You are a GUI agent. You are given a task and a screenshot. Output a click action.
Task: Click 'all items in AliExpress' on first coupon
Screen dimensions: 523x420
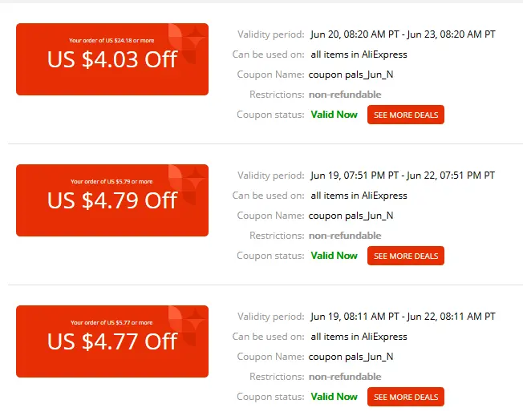tap(359, 55)
